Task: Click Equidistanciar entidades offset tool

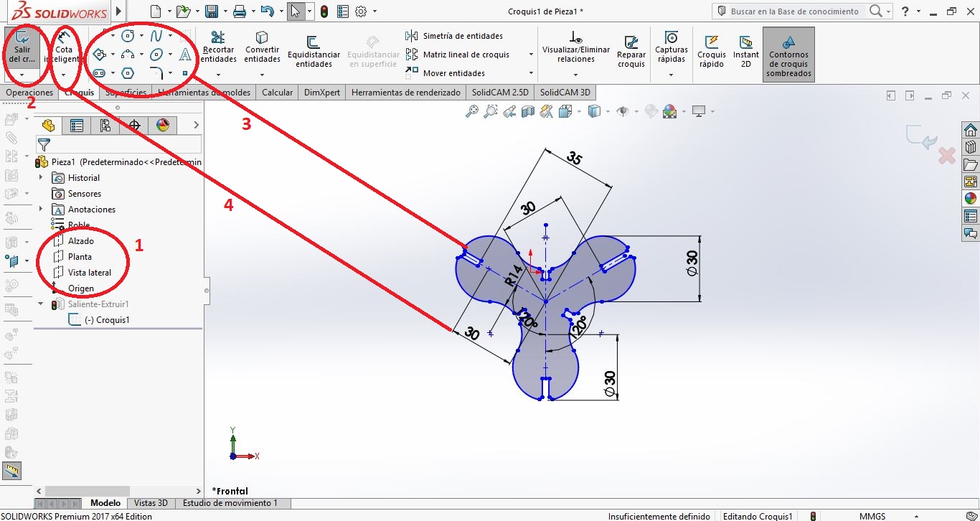Action: click(314, 52)
